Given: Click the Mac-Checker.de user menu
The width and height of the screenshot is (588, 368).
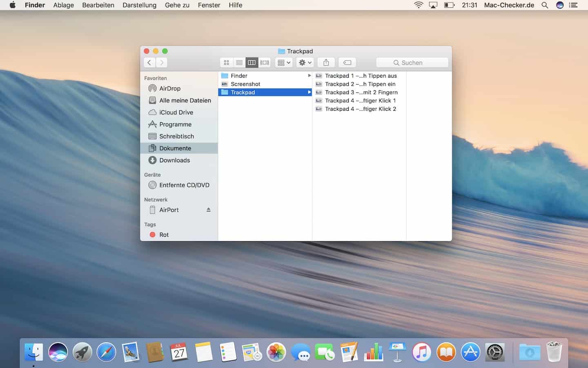Looking at the screenshot, I should (x=509, y=5).
